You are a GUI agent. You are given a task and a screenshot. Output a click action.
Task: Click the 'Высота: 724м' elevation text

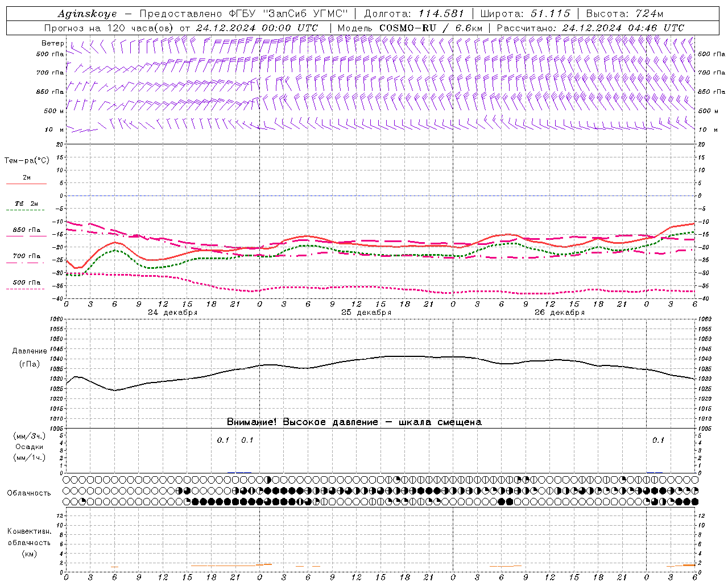[x=624, y=14]
